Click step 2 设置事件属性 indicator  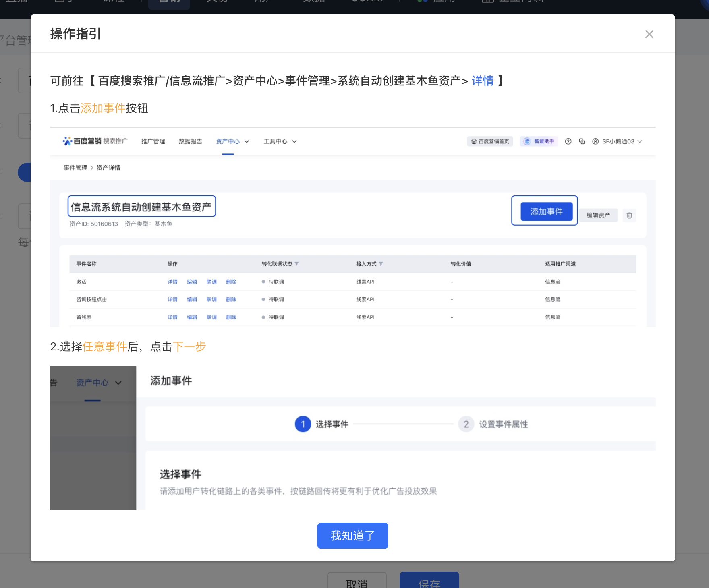(493, 424)
